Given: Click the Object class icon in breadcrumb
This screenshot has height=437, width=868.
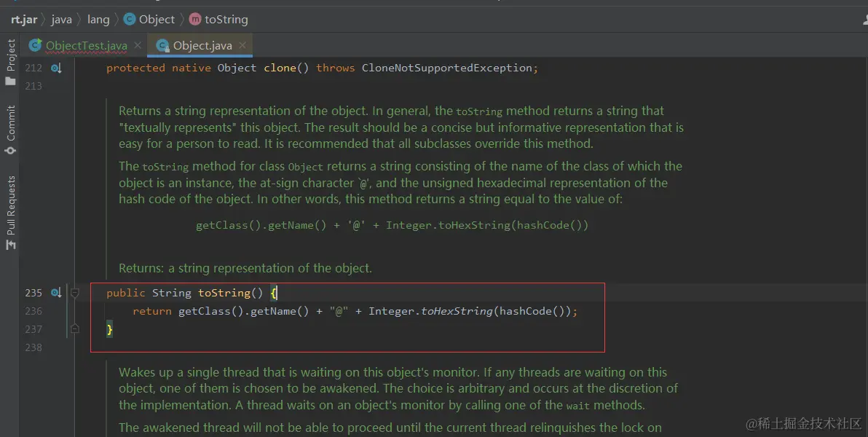Looking at the screenshot, I should [130, 20].
